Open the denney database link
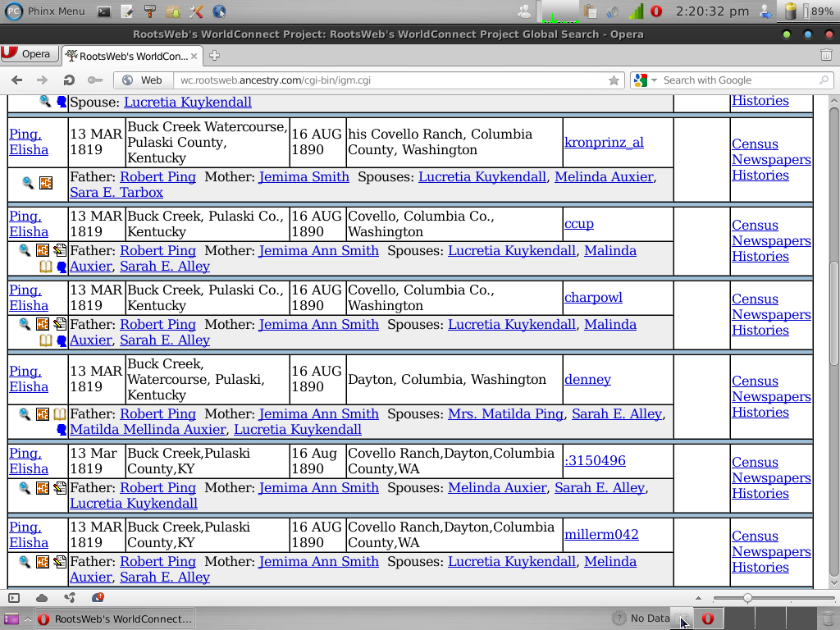Viewport: 840px width, 630px height. (587, 379)
